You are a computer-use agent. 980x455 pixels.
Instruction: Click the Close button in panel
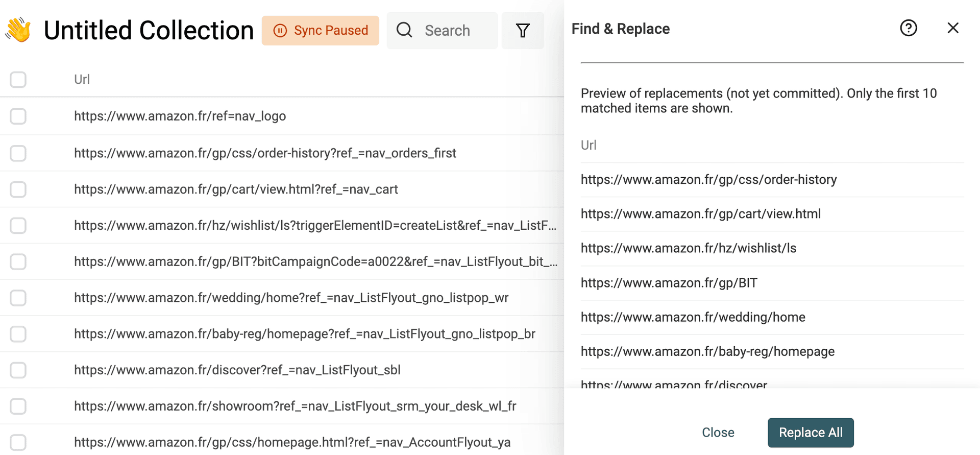(x=718, y=433)
